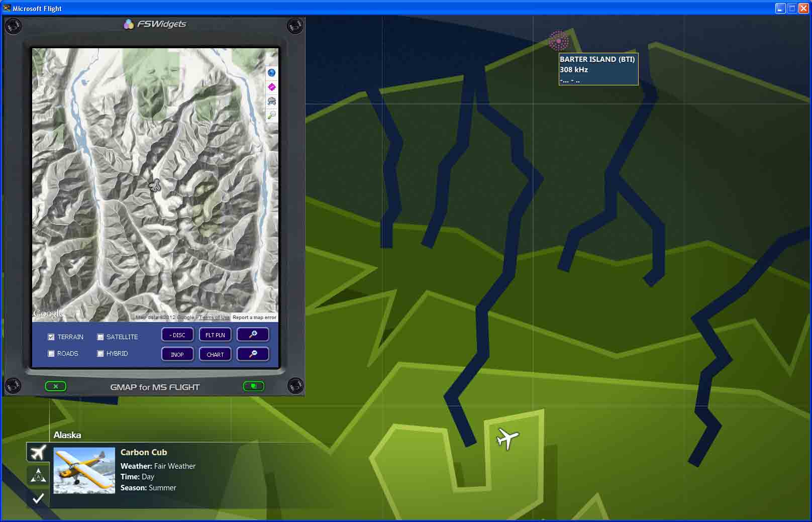Viewport: 812px width, 522px height.
Task: Click the green window toggle button on GMAP
Action: point(254,386)
